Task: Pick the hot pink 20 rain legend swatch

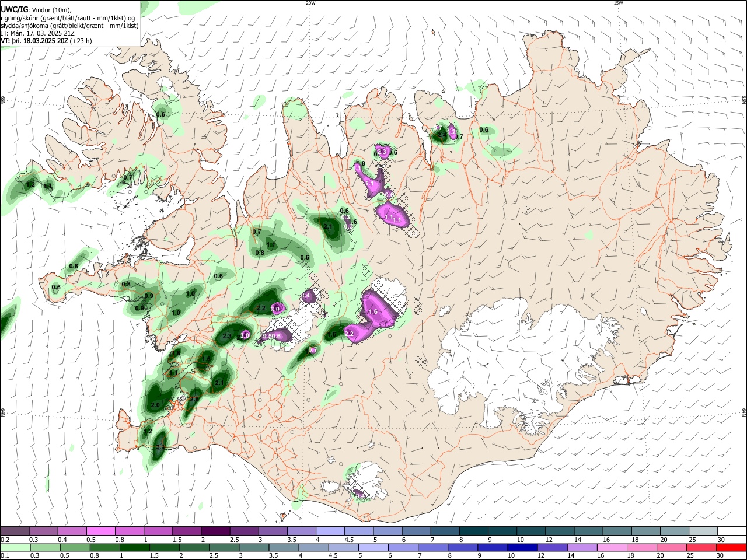Action: coord(671,547)
